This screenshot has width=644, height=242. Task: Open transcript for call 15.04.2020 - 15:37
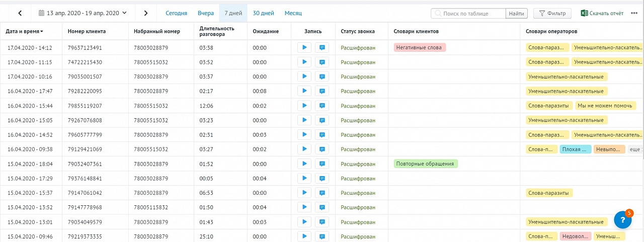pos(322,193)
